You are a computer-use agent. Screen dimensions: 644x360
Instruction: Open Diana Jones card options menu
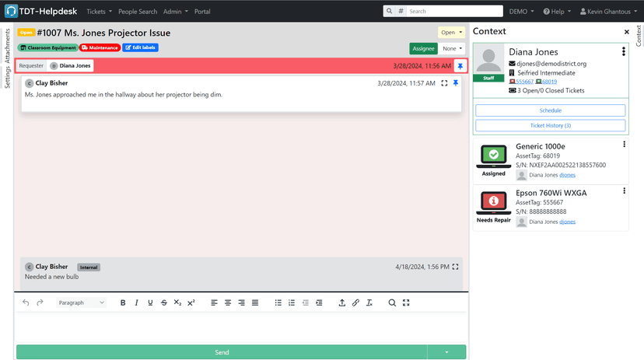624,51
